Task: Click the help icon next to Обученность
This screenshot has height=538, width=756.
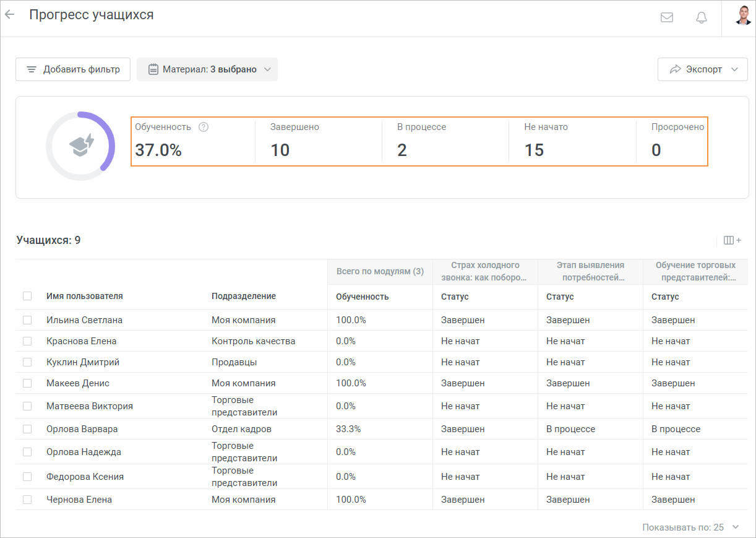Action: tap(204, 127)
